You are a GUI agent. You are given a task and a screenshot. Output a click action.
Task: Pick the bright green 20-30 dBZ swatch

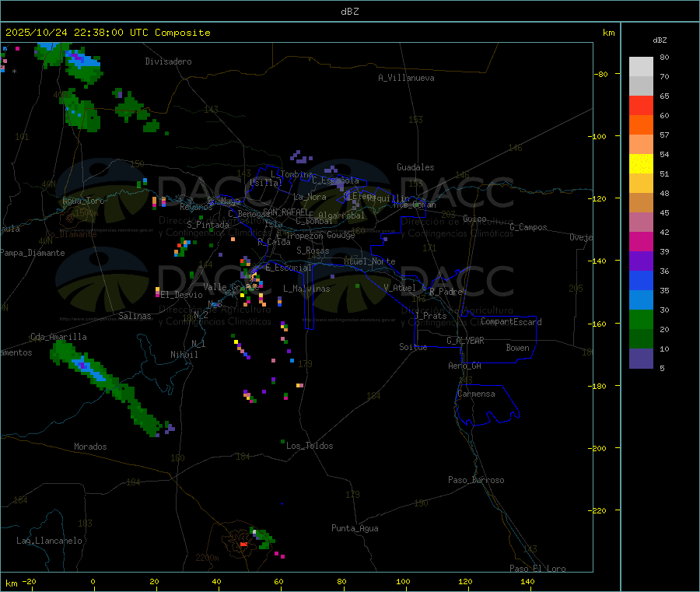tap(641, 319)
